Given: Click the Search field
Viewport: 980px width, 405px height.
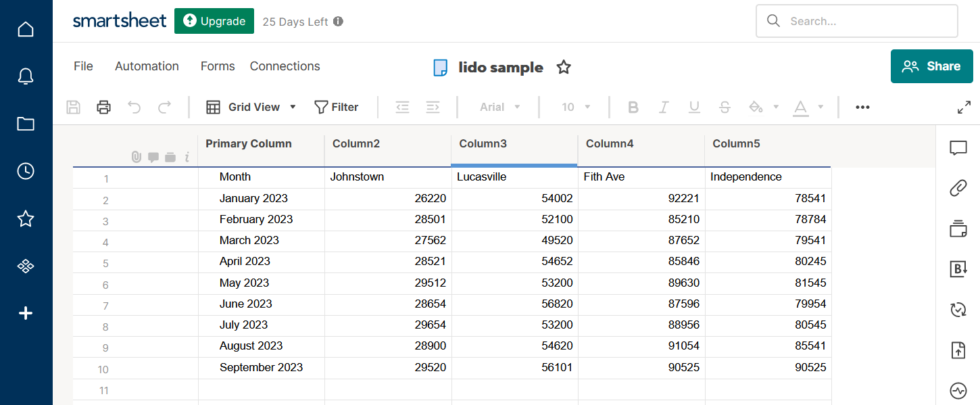Looking at the screenshot, I should click(857, 21).
